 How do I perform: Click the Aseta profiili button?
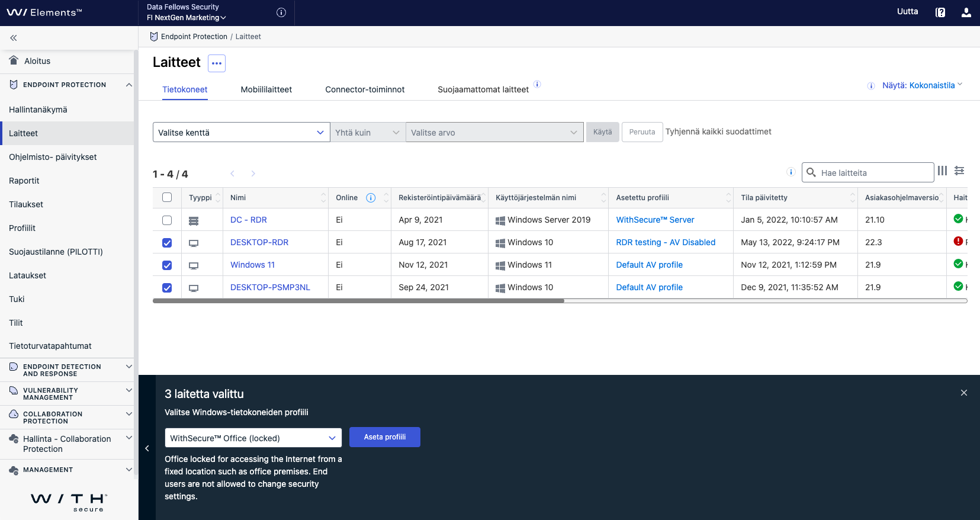pos(384,437)
